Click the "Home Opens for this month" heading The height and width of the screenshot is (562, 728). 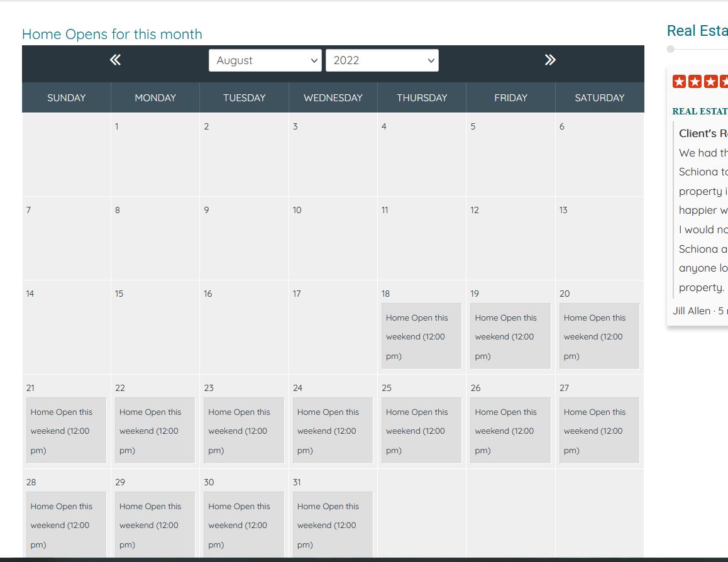[x=112, y=35]
